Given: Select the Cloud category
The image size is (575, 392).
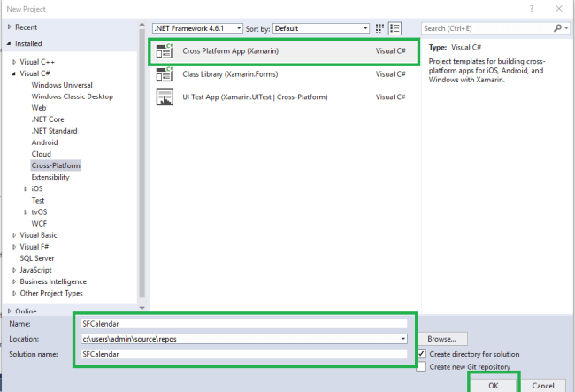Looking at the screenshot, I should tap(41, 154).
